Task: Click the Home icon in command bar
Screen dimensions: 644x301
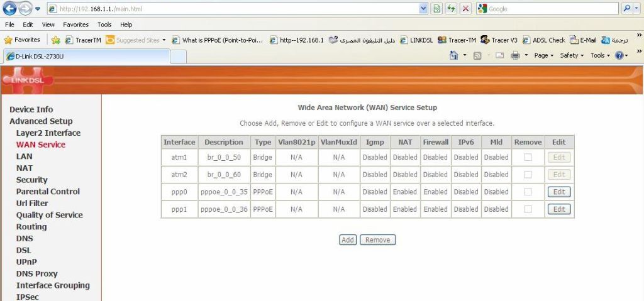Action: 454,55
